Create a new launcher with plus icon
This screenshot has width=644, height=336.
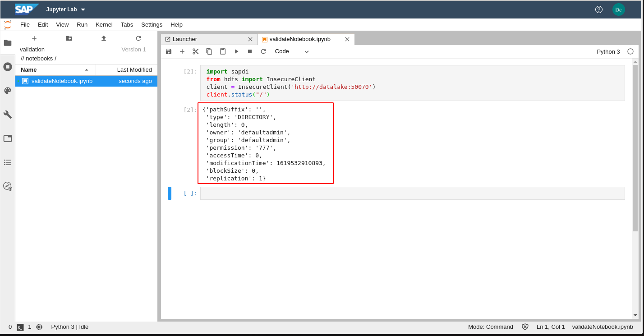click(x=34, y=38)
